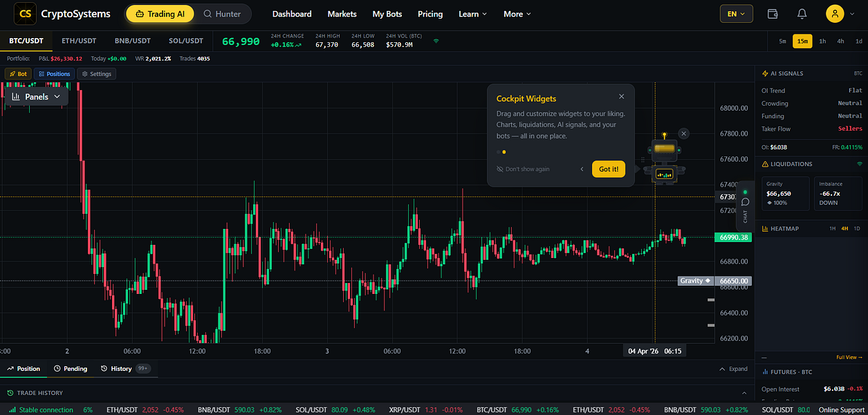Viewport: 868px width, 415px height.
Task: Open the wallet icon in header
Action: [773, 14]
